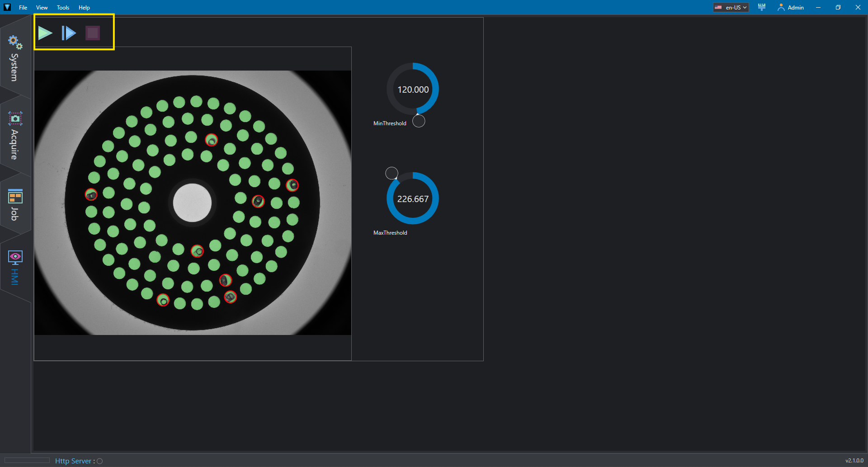Open the Acquire sidebar tab
Screen dimensions: 868x467
click(15, 136)
